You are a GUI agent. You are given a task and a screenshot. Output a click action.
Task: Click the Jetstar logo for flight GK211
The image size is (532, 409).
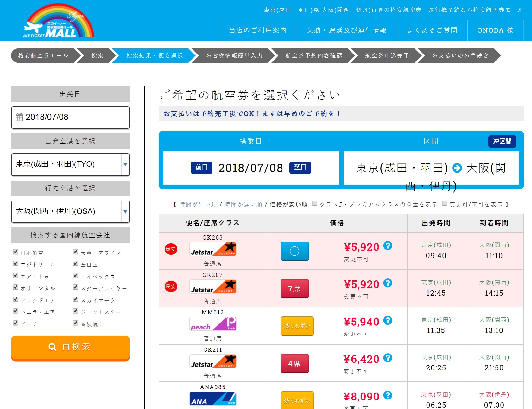[x=213, y=361]
